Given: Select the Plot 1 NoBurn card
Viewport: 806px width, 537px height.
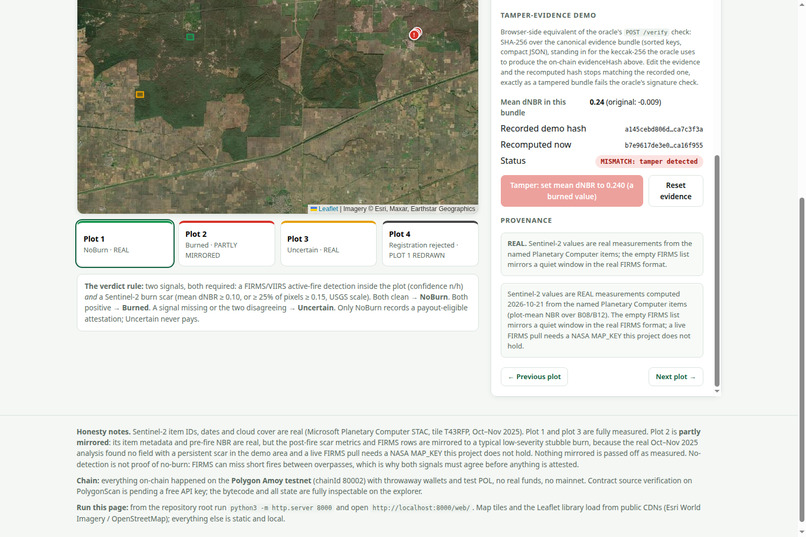Looking at the screenshot, I should (125, 244).
